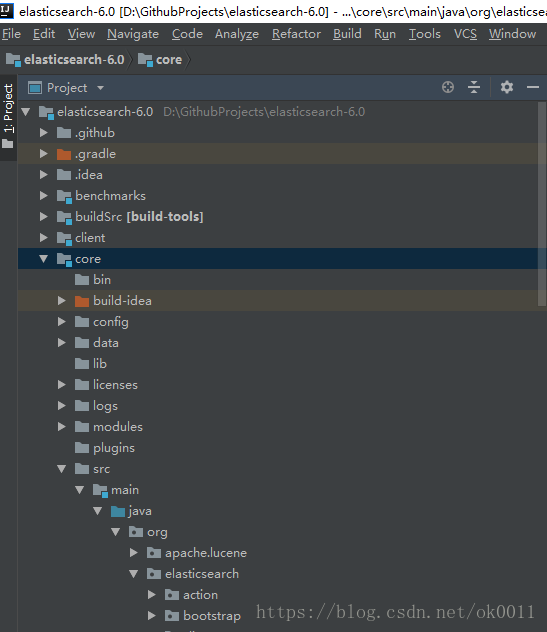Screen dimensions: 547x632
Task: Expand the benchmarks module
Action: coord(44,195)
